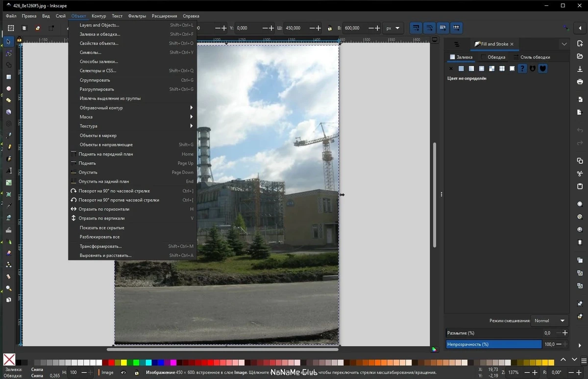Click the horizontal canvas scrollbar
The width and height of the screenshot is (588, 379).
[222, 349]
